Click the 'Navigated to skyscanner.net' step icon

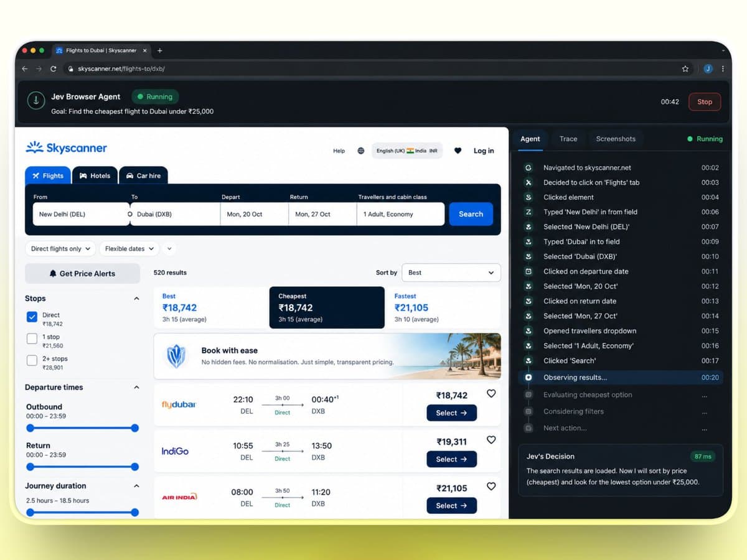click(x=529, y=167)
